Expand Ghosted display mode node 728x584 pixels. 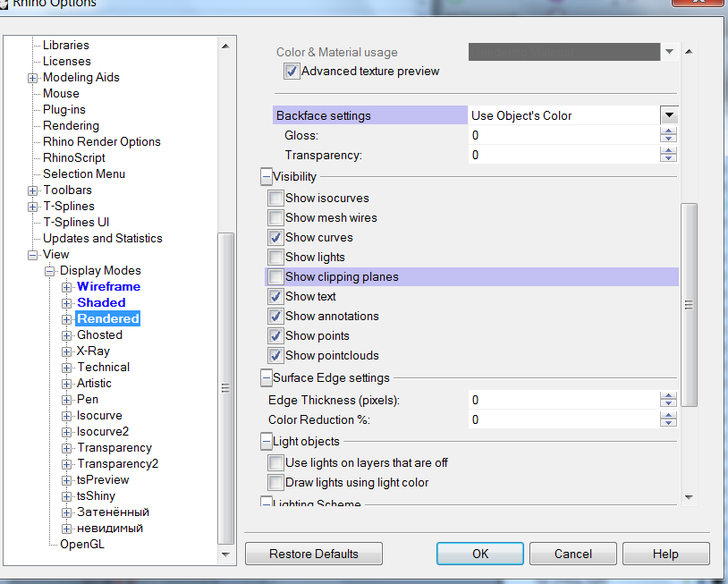pyautogui.click(x=66, y=335)
